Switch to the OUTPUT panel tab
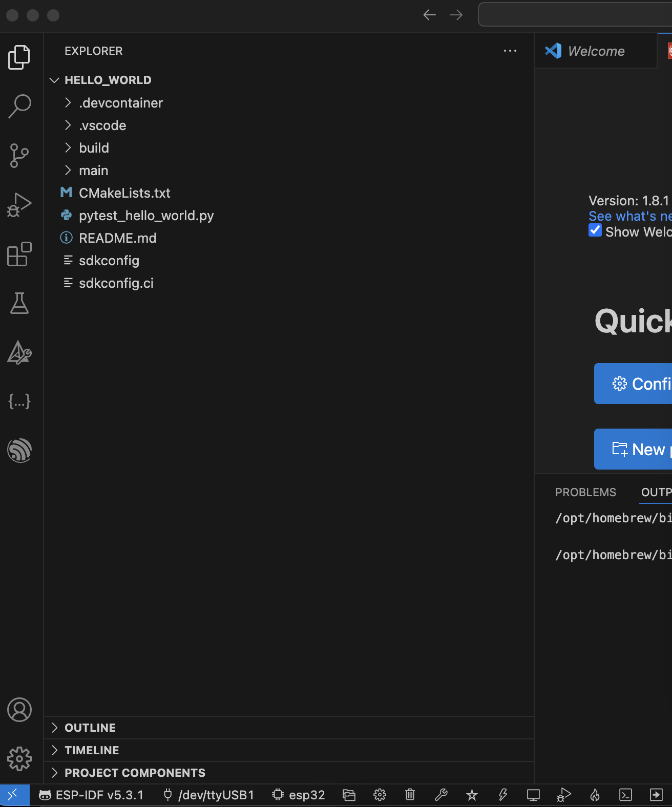Viewport: 672px width, 807px height. [x=656, y=492]
